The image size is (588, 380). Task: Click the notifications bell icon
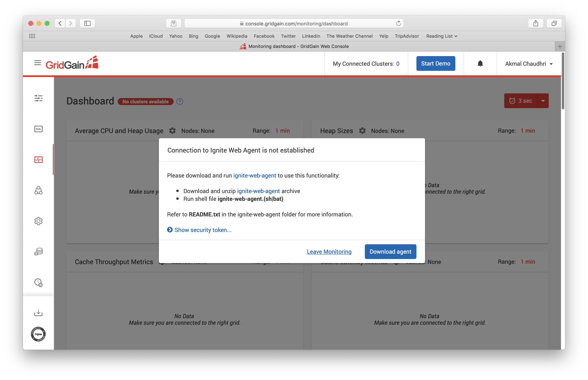[480, 64]
